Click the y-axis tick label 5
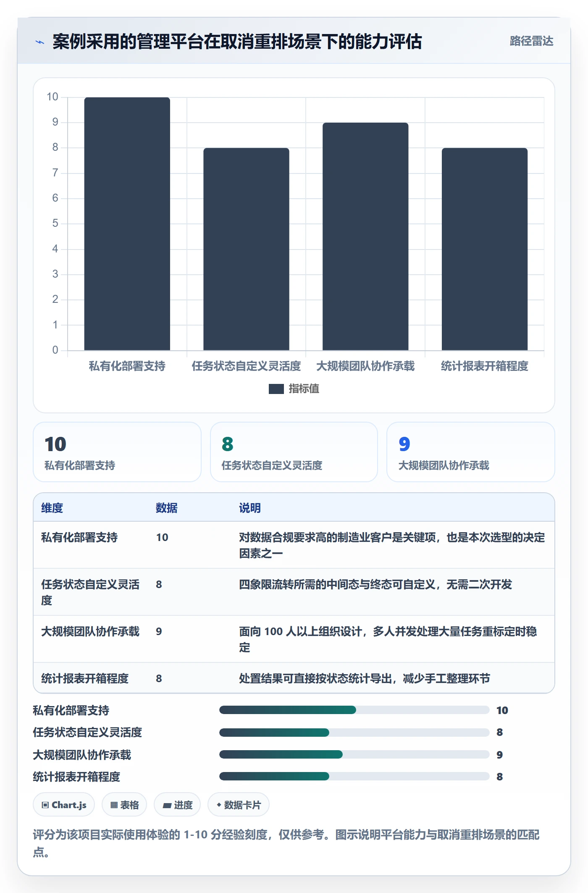 click(55, 223)
